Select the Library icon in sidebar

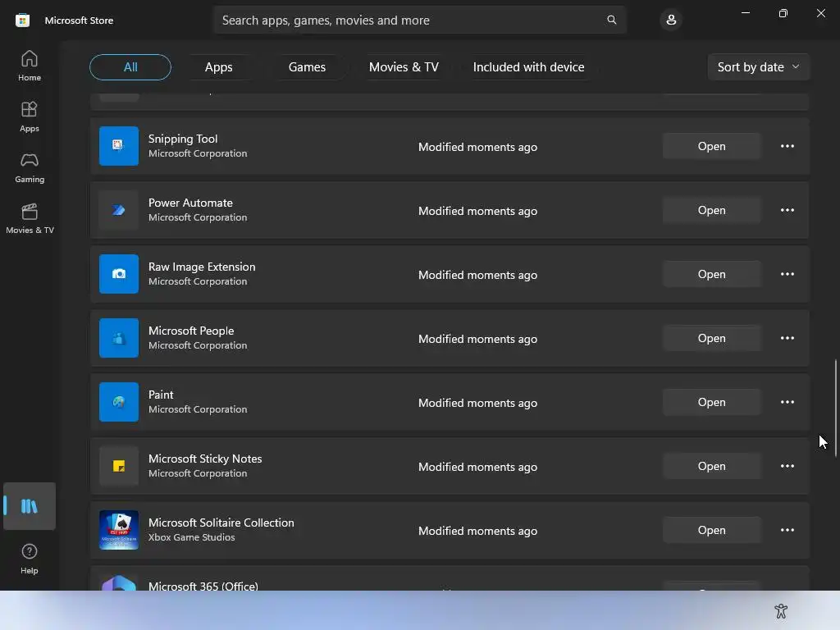click(30, 506)
